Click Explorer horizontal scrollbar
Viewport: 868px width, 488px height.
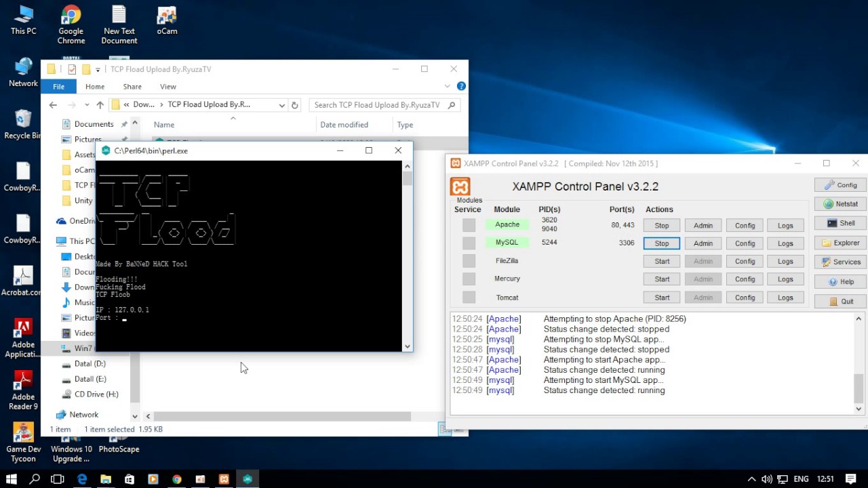[x=281, y=416]
